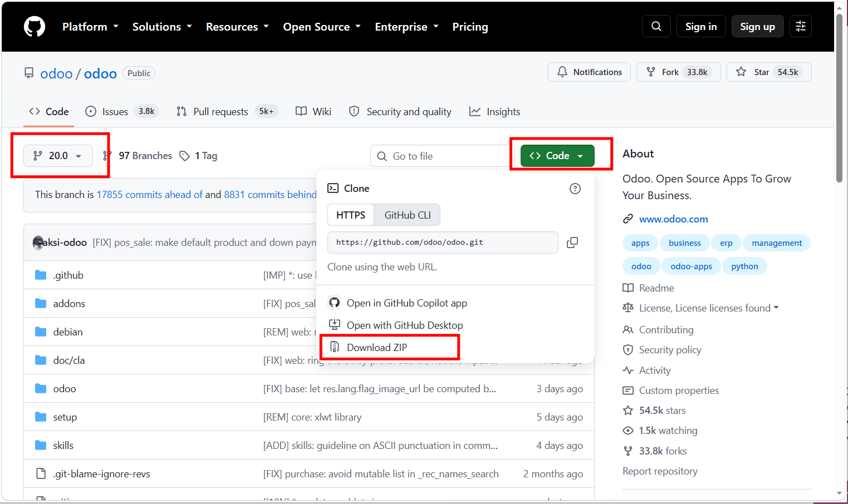This screenshot has width=848, height=504.
Task: Click the skills folder icon
Action: click(x=41, y=445)
